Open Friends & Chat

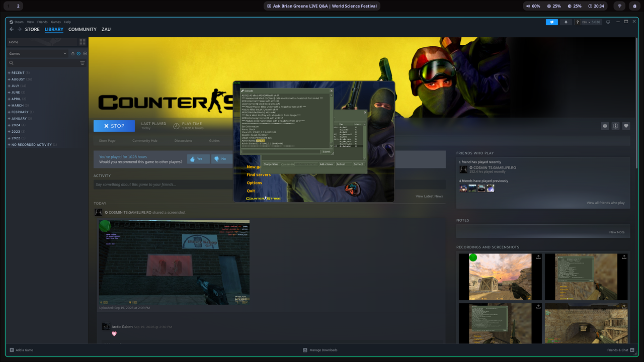tap(621, 350)
